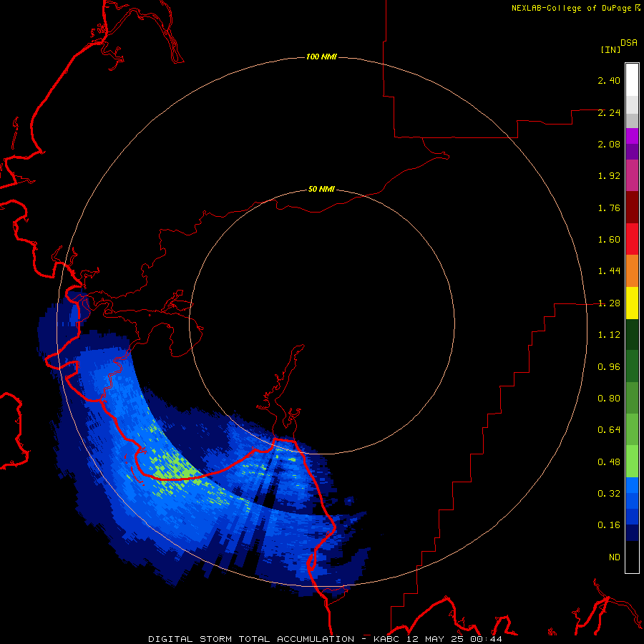Screen dimensions: 644x644
Task: Pick the pink legend swatch near 1.92
Action: tap(632, 175)
